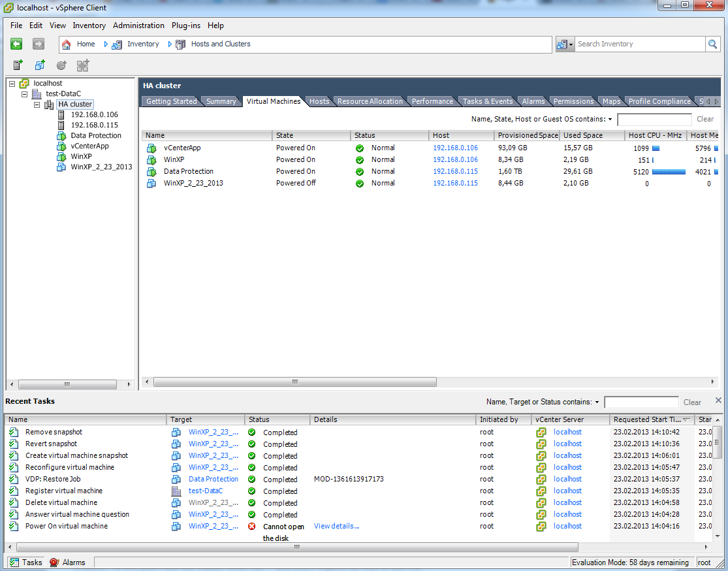The width and height of the screenshot is (728, 571).
Task: Click the Data Protection target link in Recent Tasks
Action: (x=213, y=479)
